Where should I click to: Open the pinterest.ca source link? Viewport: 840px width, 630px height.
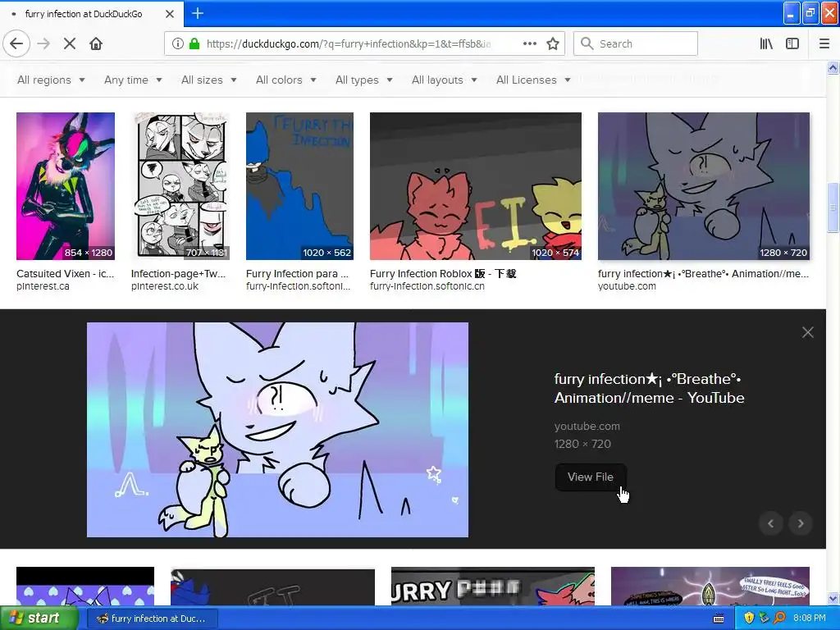point(43,286)
